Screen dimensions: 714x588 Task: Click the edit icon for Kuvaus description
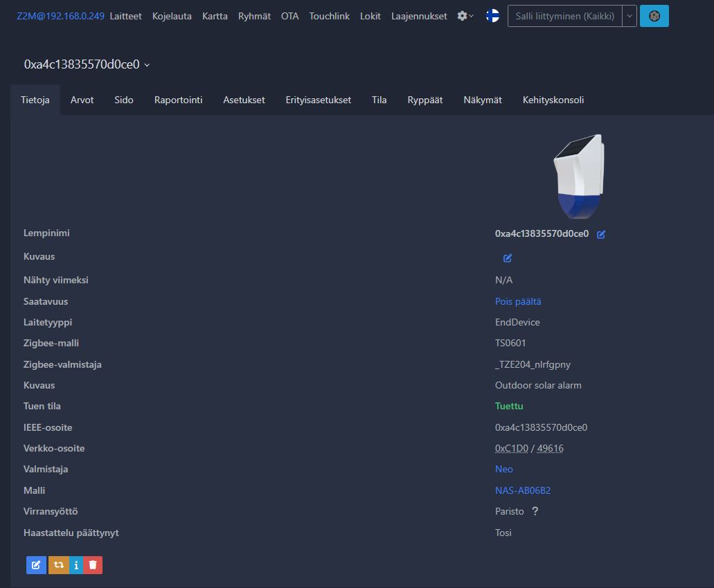point(508,258)
